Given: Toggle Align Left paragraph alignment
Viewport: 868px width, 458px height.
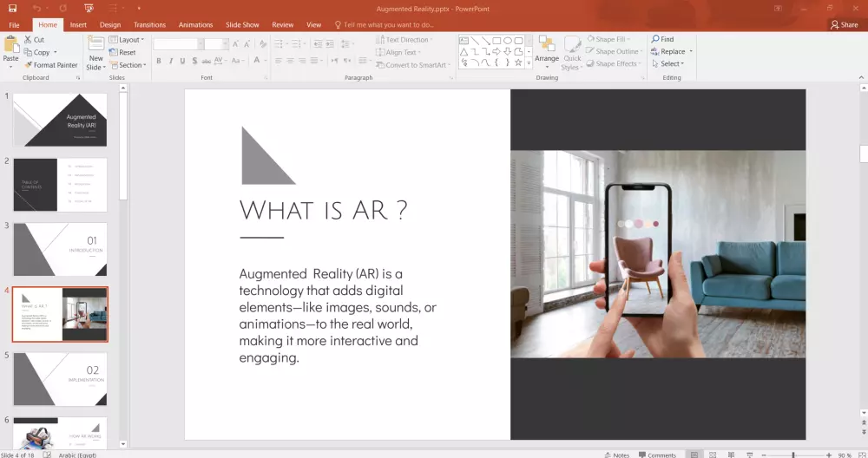Looking at the screenshot, I should 279,61.
